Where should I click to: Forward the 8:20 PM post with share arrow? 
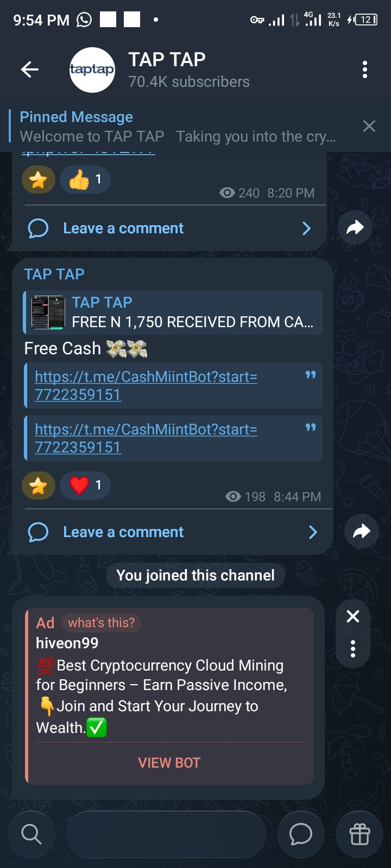(x=355, y=227)
